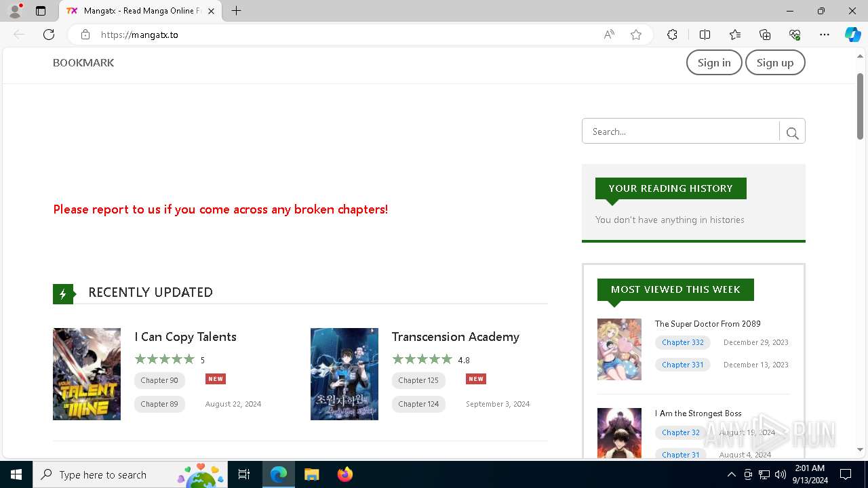Open Chapter 125 of Transcension Academy
The height and width of the screenshot is (488, 868).
pyautogui.click(x=418, y=380)
